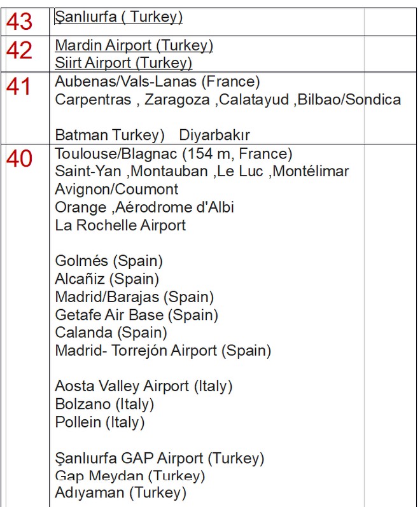Click the Madrid- Torrejón Airport (Spain) line
420x507 pixels.
click(x=163, y=351)
